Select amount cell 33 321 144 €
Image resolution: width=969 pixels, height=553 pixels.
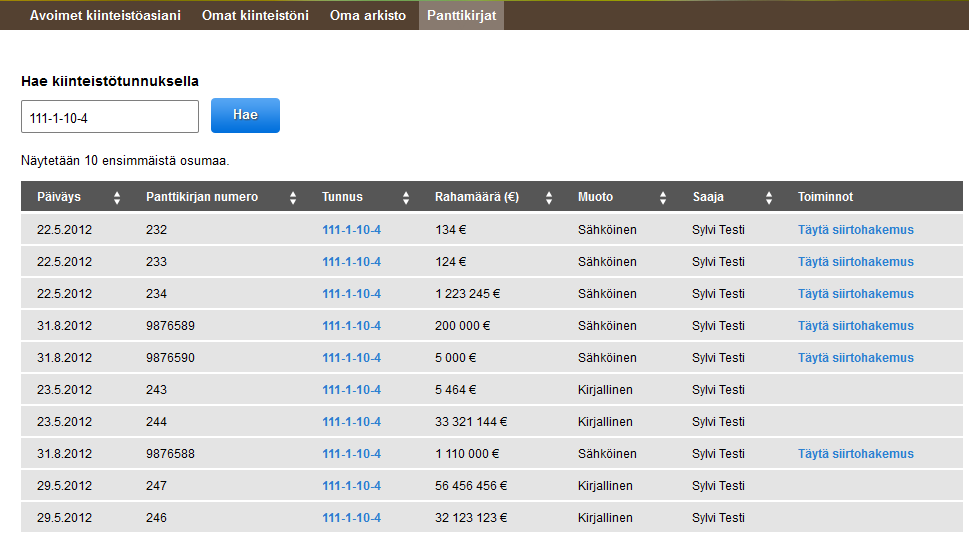pos(471,422)
